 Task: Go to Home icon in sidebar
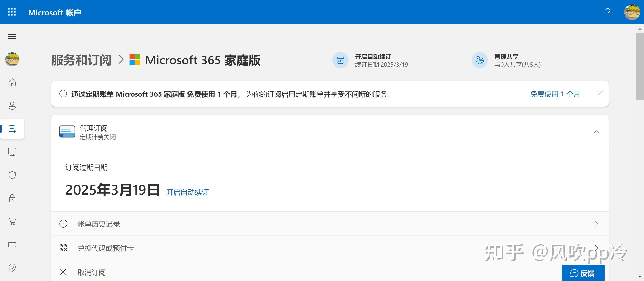pyautogui.click(x=12, y=82)
